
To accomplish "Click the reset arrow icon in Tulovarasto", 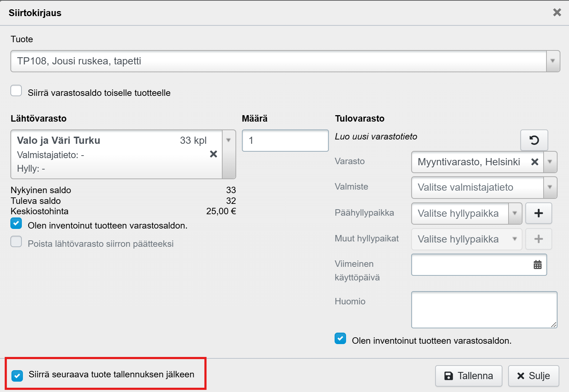I will pyautogui.click(x=534, y=140).
